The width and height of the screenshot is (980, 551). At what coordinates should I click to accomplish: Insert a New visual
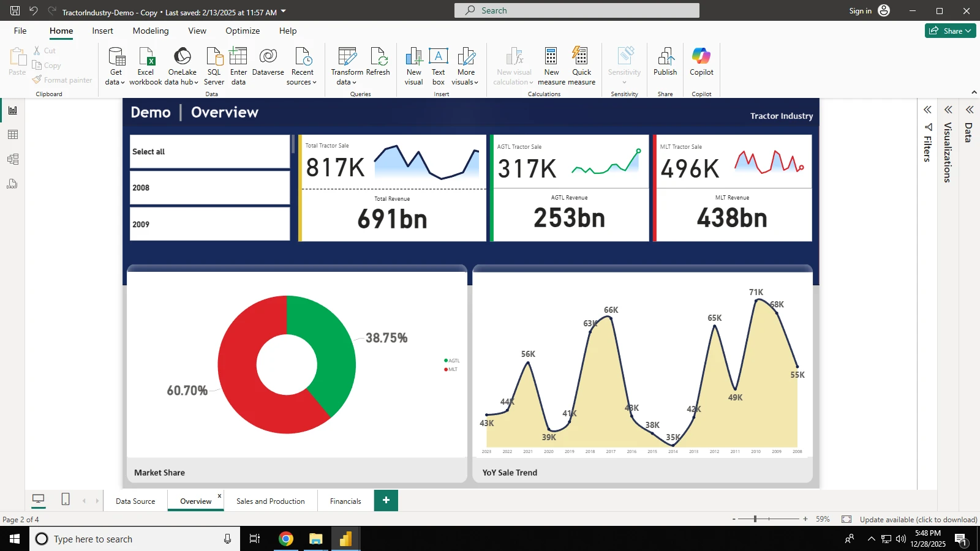tap(414, 66)
